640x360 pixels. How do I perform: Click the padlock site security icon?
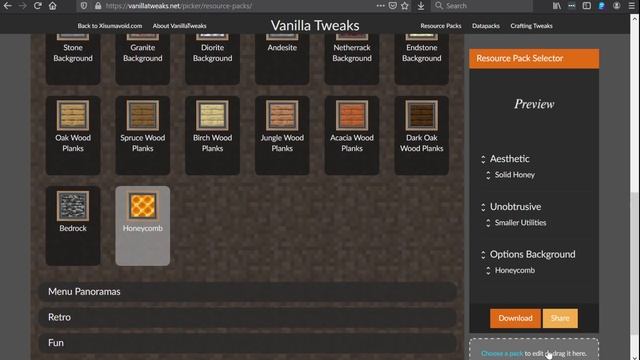[x=98, y=6]
